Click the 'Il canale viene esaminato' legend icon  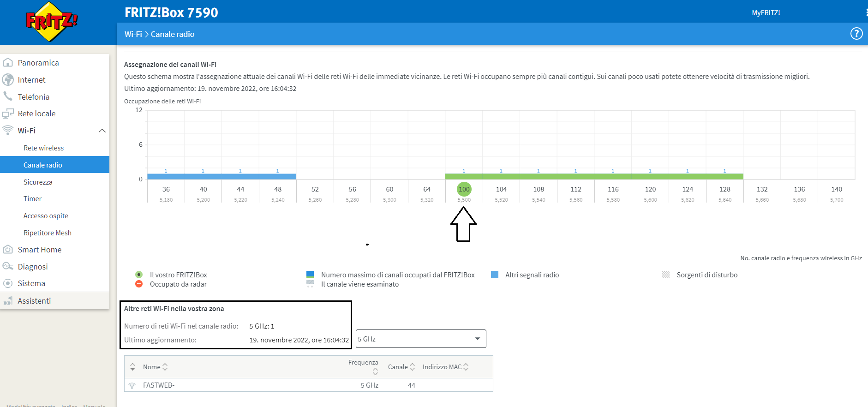pos(310,284)
